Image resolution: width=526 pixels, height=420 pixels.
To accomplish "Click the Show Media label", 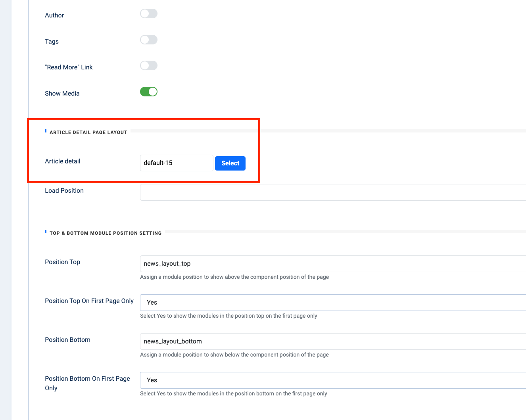I will [62, 94].
